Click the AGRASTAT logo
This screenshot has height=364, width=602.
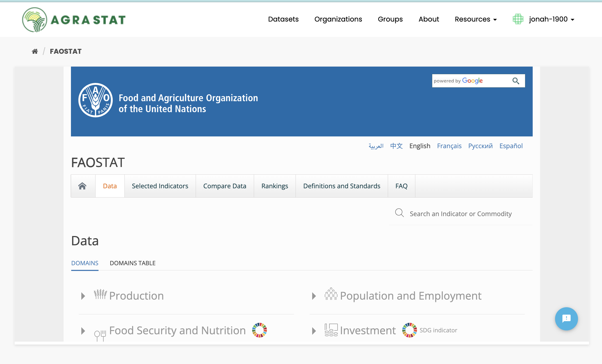point(74,20)
